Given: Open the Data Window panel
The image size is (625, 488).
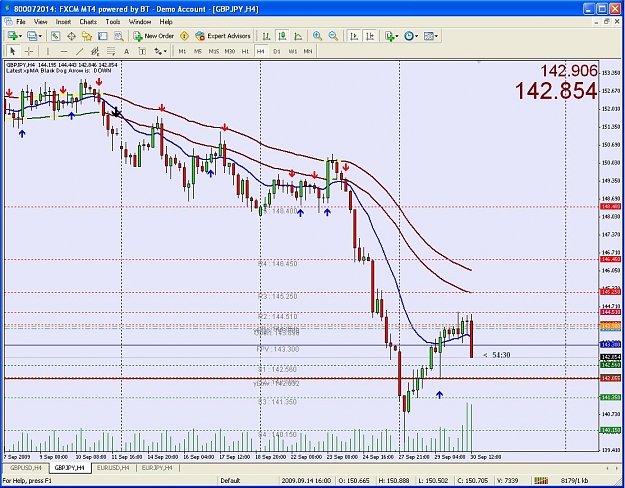Looking at the screenshot, I should coord(71,36).
